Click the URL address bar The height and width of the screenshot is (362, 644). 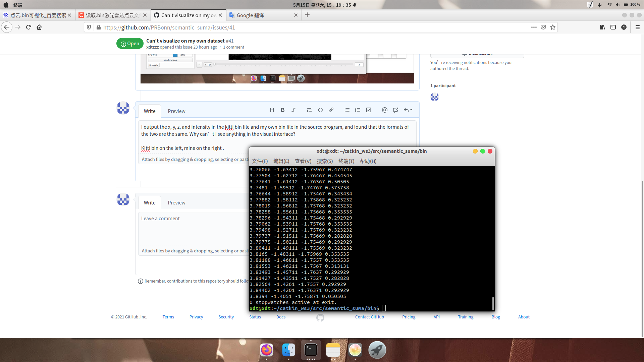click(x=315, y=27)
